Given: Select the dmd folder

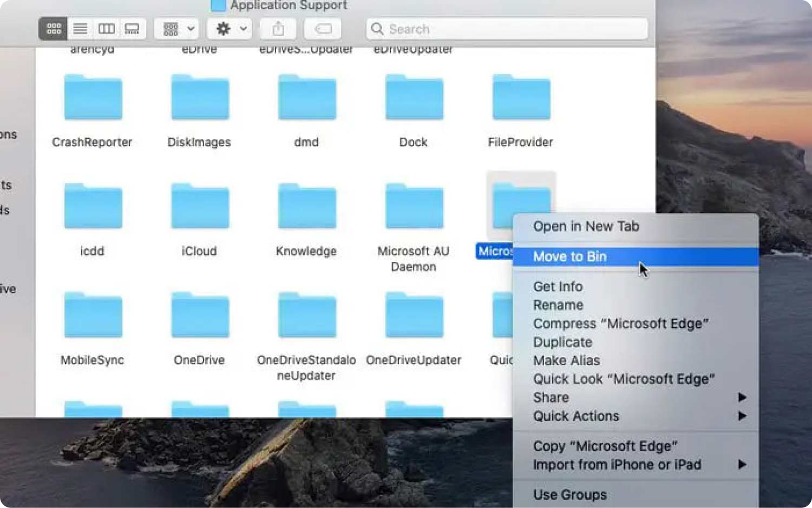Looking at the screenshot, I should tap(307, 98).
